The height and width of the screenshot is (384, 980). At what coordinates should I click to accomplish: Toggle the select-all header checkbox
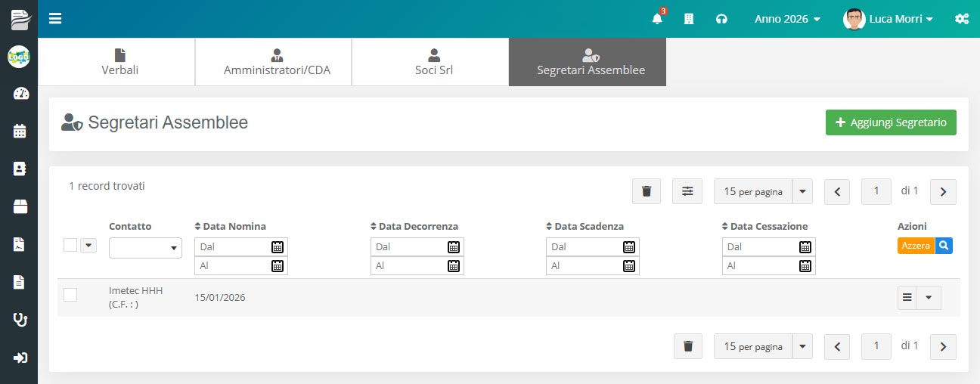(70, 244)
